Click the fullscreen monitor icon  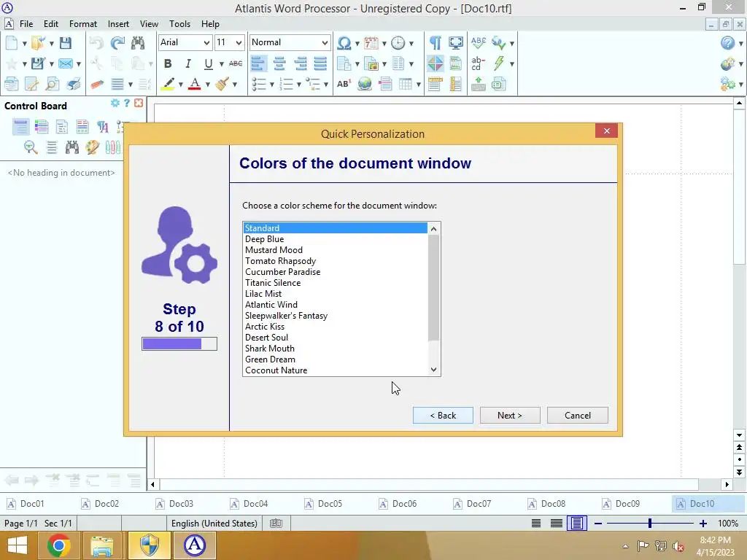[x=456, y=43]
